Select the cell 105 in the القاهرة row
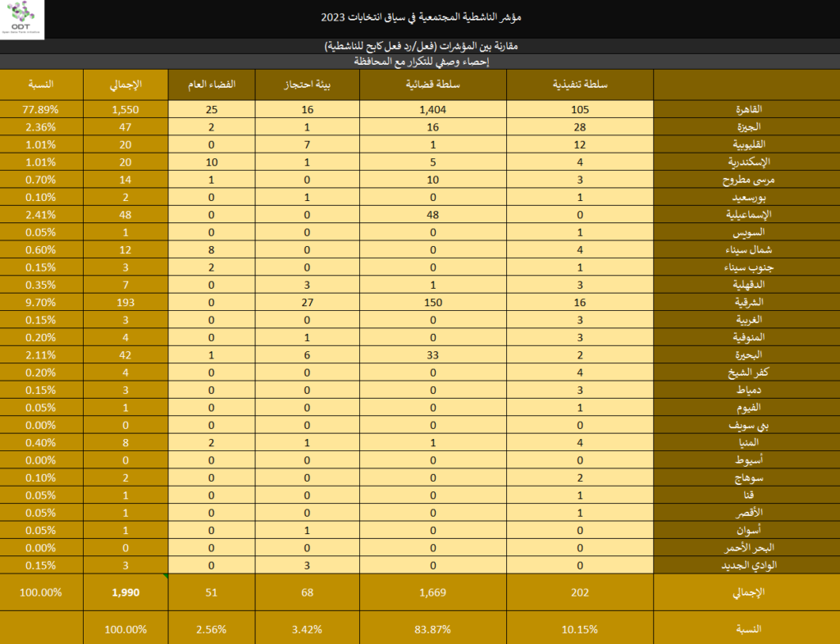840x644 pixels. coord(580,109)
